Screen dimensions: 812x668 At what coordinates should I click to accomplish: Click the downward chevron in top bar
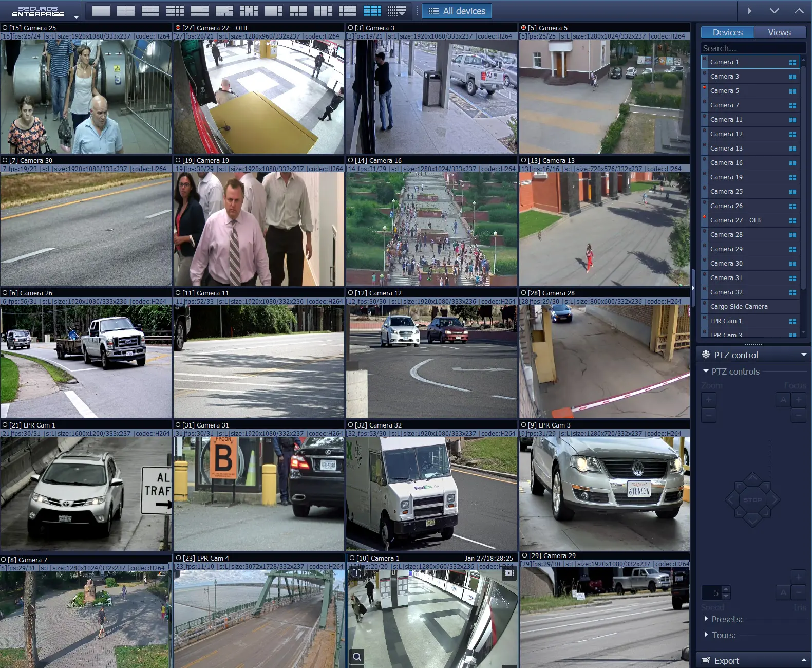[x=775, y=11]
